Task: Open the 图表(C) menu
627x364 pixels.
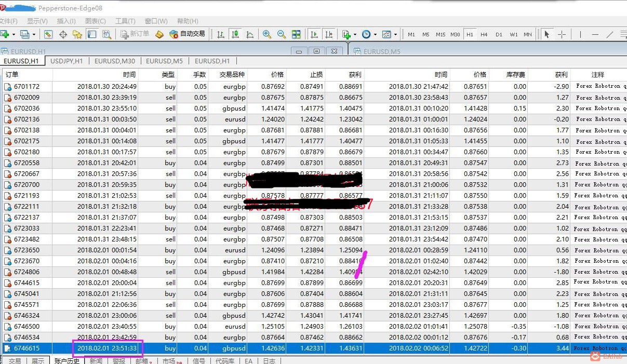Action: pos(95,21)
